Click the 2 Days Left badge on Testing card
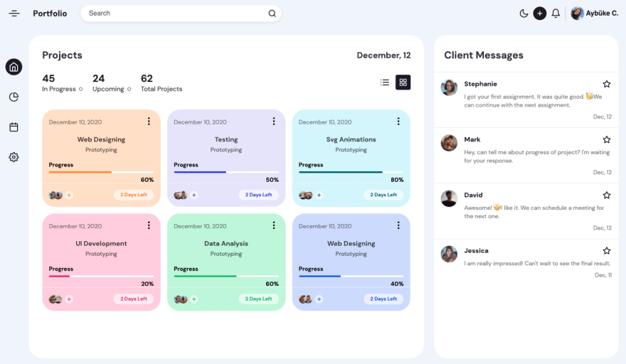This screenshot has height=364, width=626. point(259,195)
